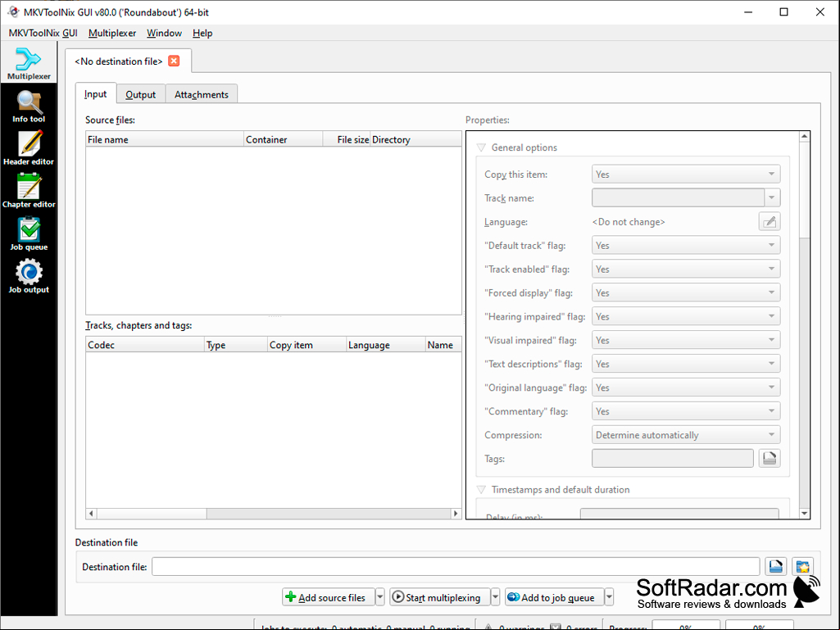840x630 pixels.
Task: Click the Destination file input field
Action: 456,566
